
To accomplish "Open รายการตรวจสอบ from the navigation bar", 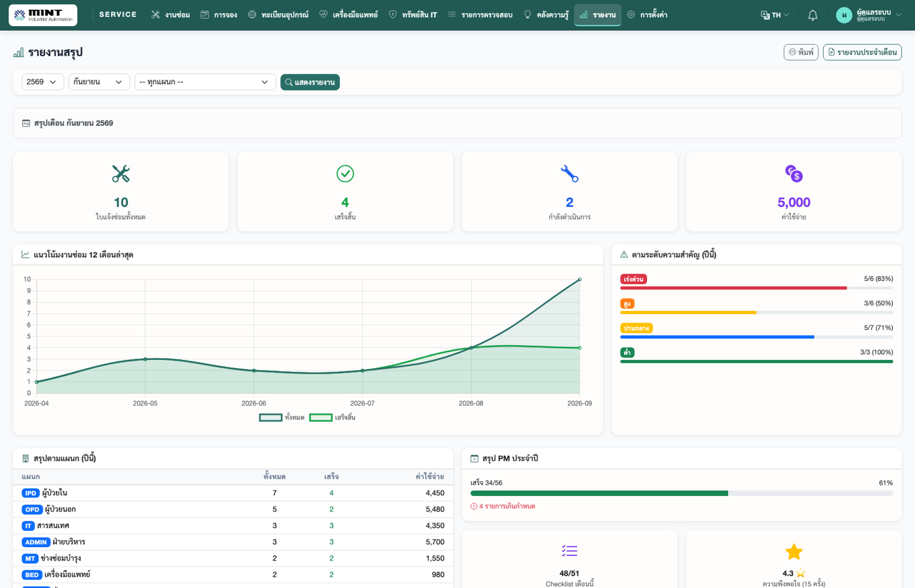I will coord(480,15).
